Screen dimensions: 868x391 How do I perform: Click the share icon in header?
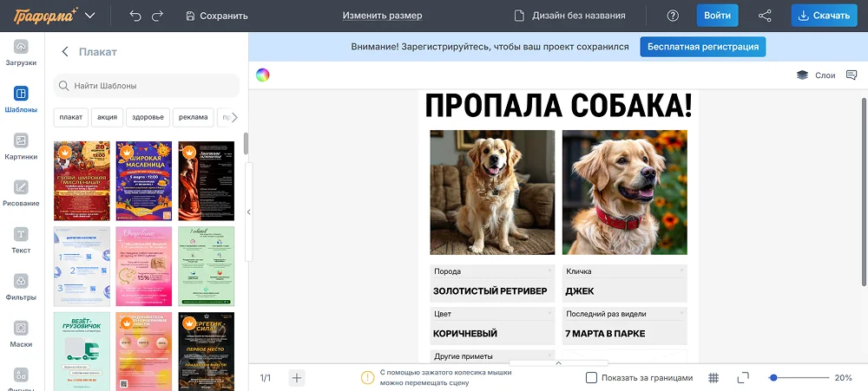click(x=765, y=16)
